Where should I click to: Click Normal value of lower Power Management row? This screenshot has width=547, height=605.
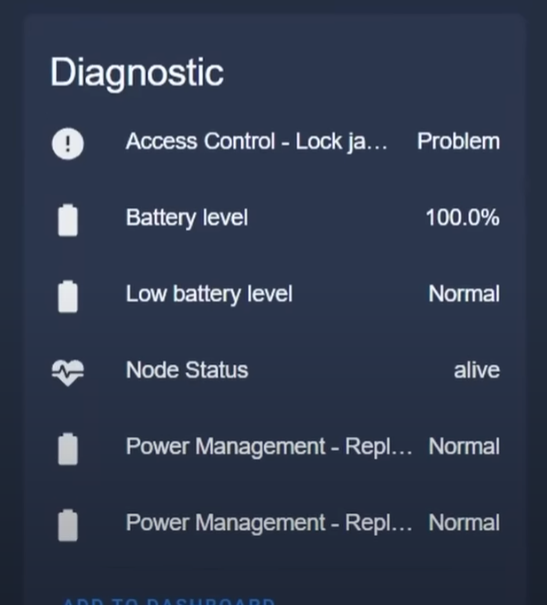click(464, 523)
